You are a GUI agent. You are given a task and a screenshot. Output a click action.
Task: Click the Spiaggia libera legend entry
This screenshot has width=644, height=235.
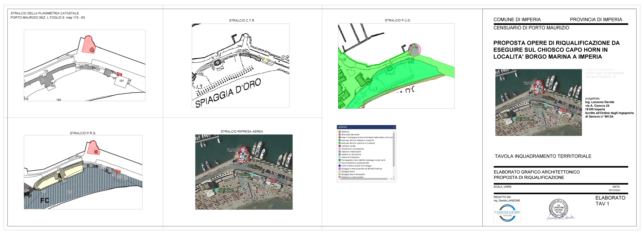pos(348,172)
